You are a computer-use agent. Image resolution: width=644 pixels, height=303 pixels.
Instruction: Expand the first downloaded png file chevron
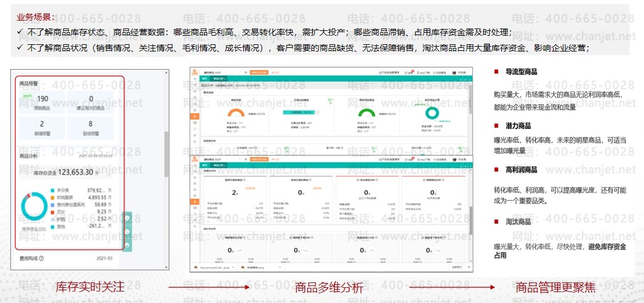pyautogui.click(x=234, y=266)
